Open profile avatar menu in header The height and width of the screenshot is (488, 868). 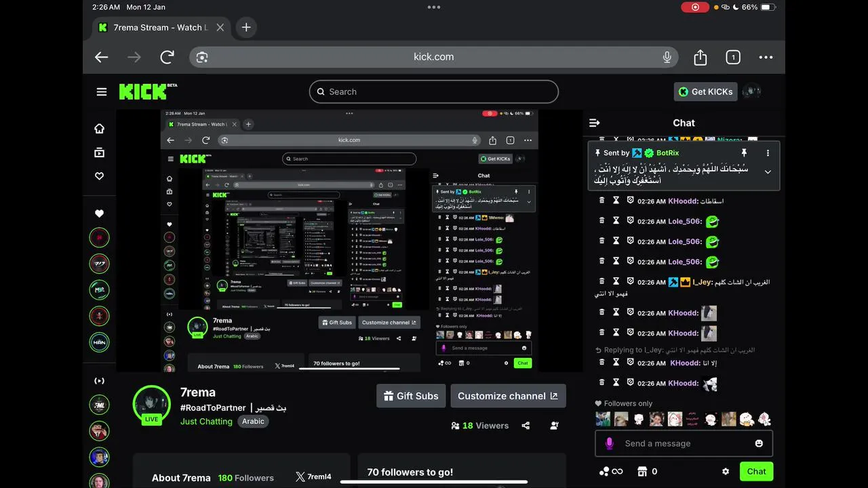coord(751,91)
